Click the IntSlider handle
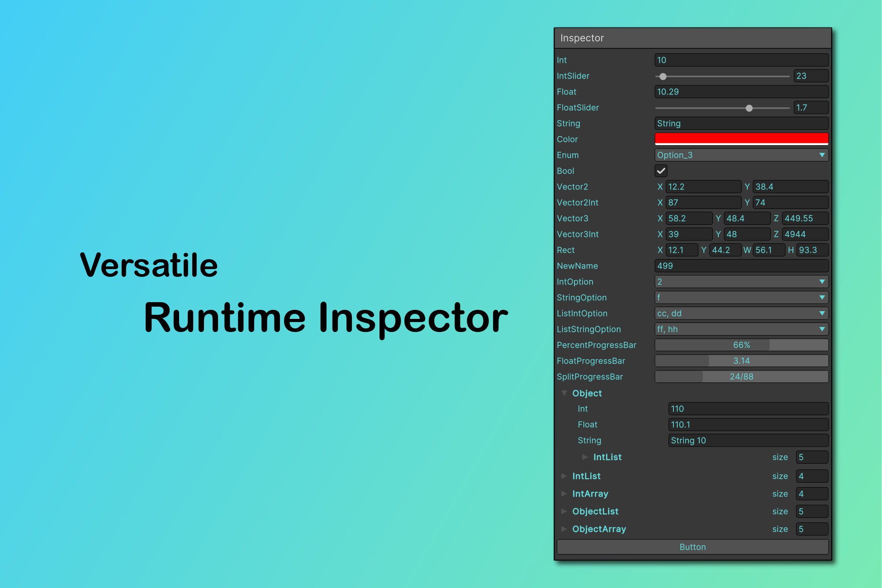882x588 pixels. (x=663, y=76)
